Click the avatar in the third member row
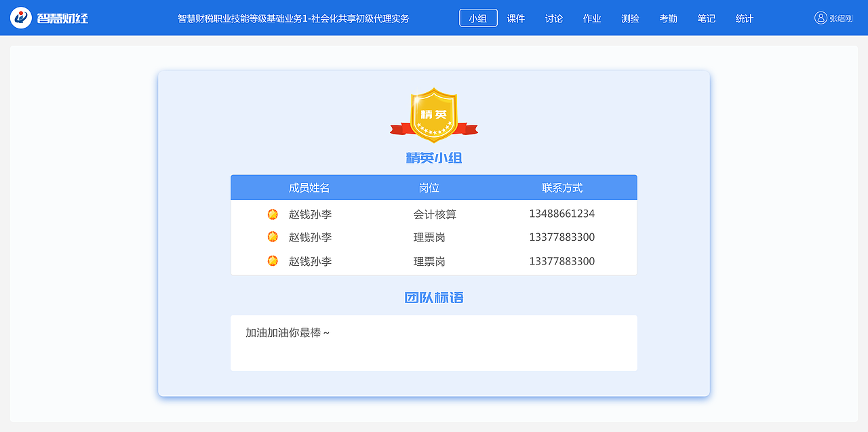Viewport: 868px width, 432px height. (x=272, y=260)
